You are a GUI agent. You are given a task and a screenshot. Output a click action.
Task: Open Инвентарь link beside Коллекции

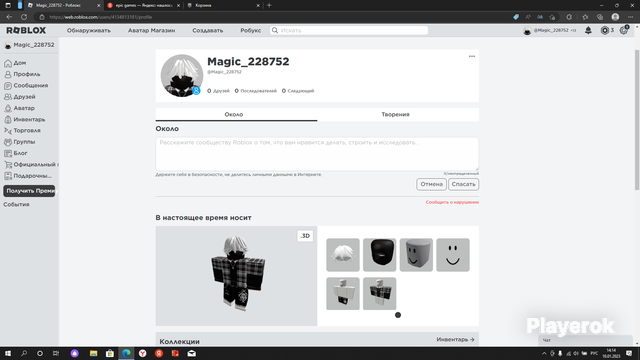455,340
